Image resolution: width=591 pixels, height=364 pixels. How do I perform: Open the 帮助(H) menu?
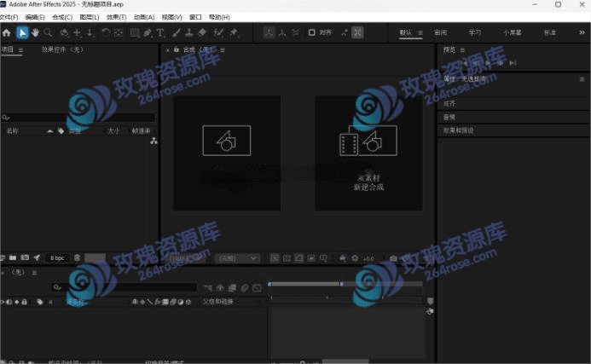tap(219, 17)
